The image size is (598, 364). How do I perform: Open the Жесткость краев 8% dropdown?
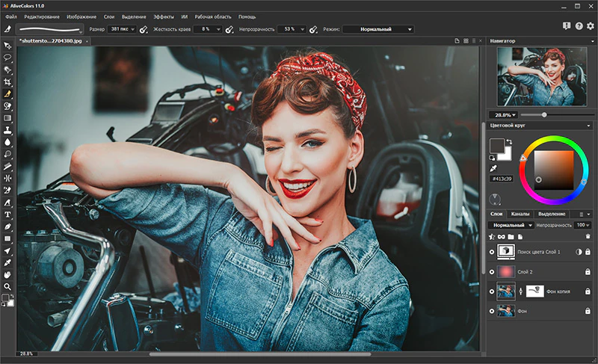(x=208, y=29)
